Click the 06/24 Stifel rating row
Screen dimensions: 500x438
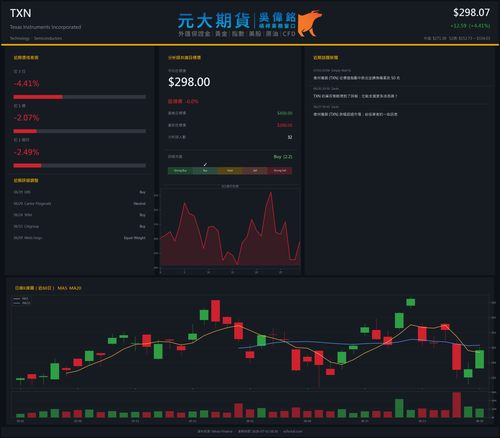click(80, 215)
